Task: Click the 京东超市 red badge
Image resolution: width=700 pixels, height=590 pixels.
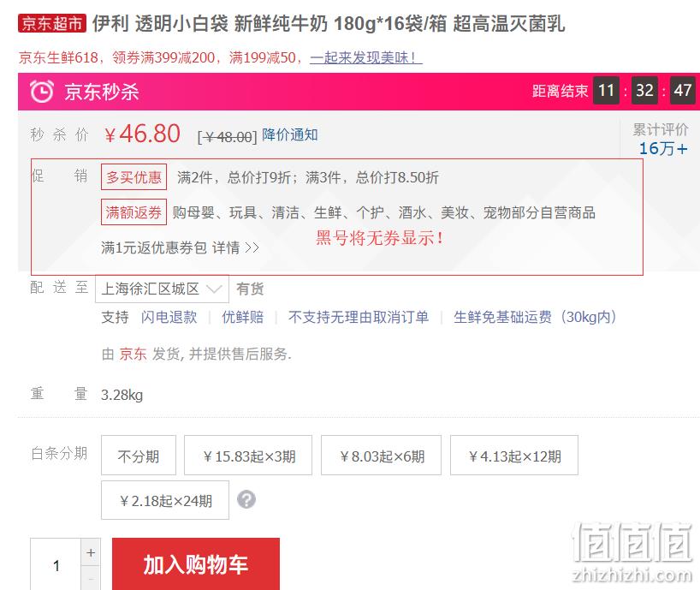Action: (52, 23)
